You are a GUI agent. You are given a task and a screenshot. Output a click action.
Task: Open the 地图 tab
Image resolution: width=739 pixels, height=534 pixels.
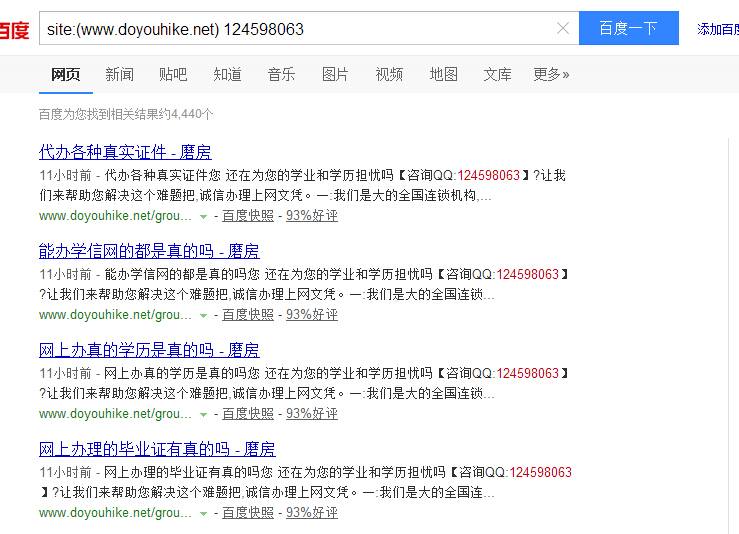[x=443, y=74]
